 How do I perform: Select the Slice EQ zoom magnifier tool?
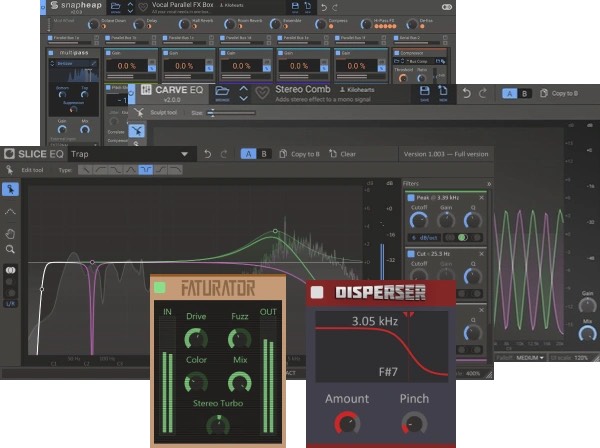10,249
